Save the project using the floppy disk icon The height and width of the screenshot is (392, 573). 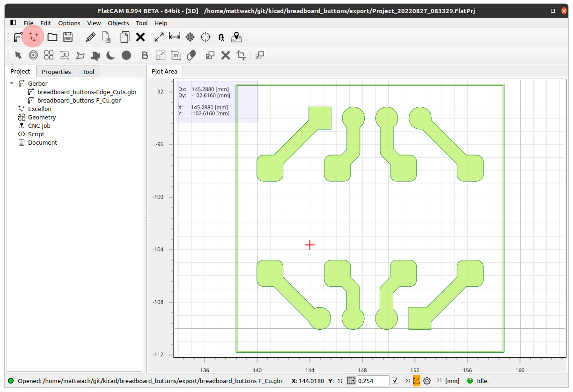pyautogui.click(x=68, y=37)
